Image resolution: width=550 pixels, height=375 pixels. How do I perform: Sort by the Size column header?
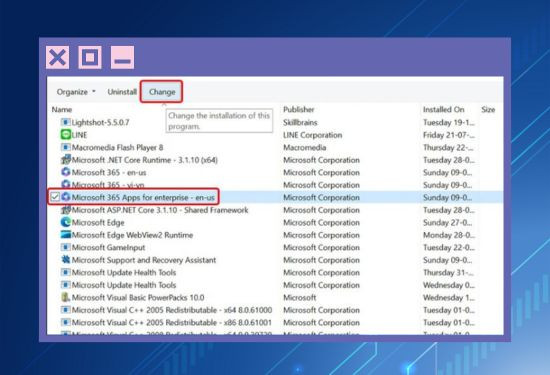pyautogui.click(x=488, y=109)
